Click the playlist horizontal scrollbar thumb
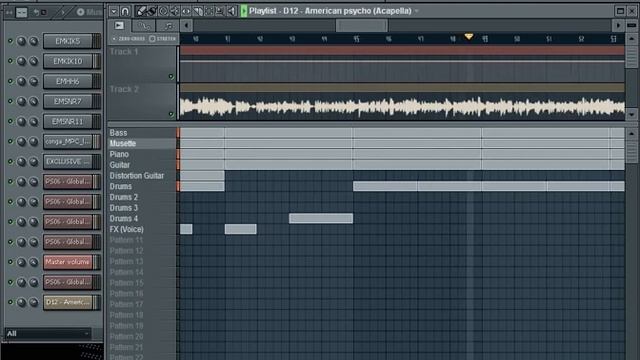This screenshot has width=640, height=360. coord(362,26)
